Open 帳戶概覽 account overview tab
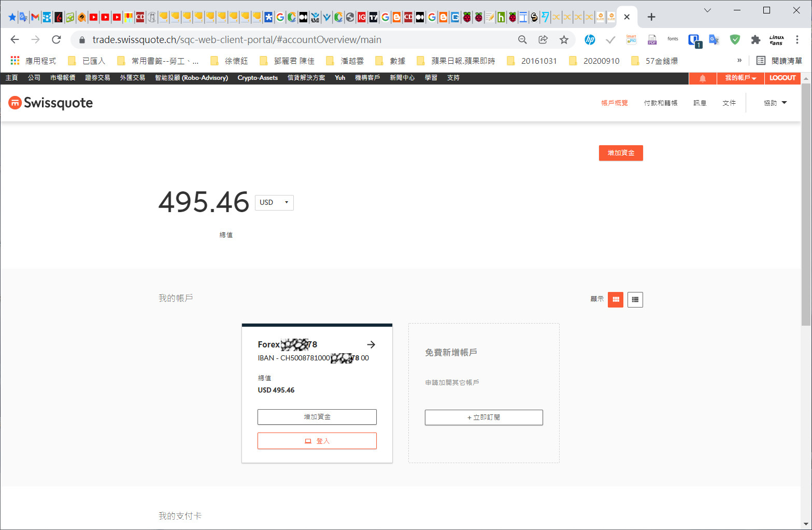Screen dimensions: 812x530 point(615,103)
